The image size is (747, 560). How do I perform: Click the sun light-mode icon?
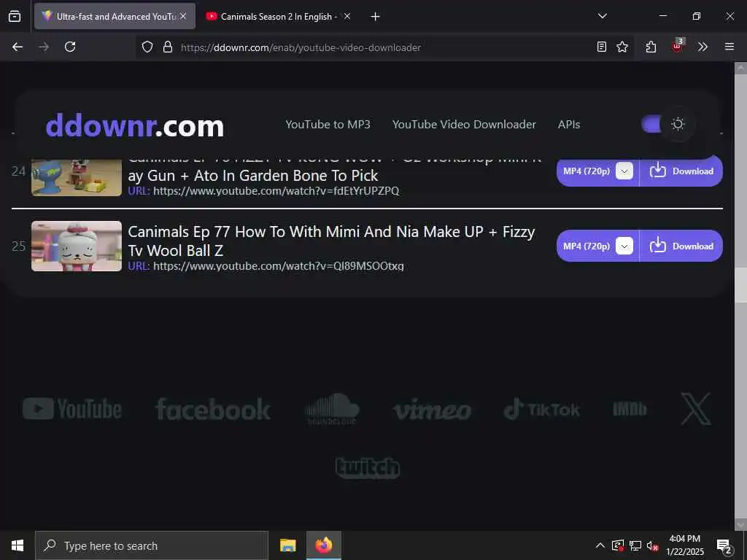pyautogui.click(x=678, y=124)
